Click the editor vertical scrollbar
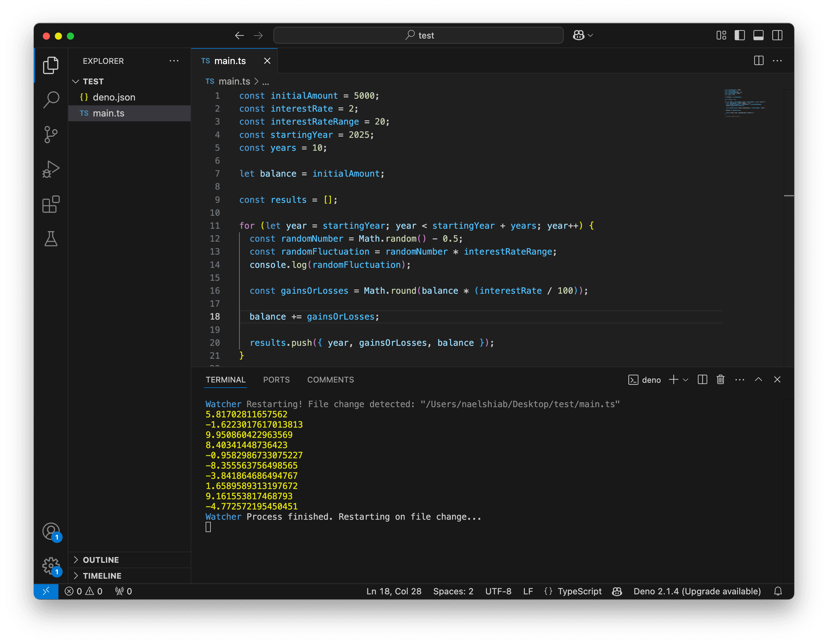This screenshot has width=828, height=644. tap(789, 227)
